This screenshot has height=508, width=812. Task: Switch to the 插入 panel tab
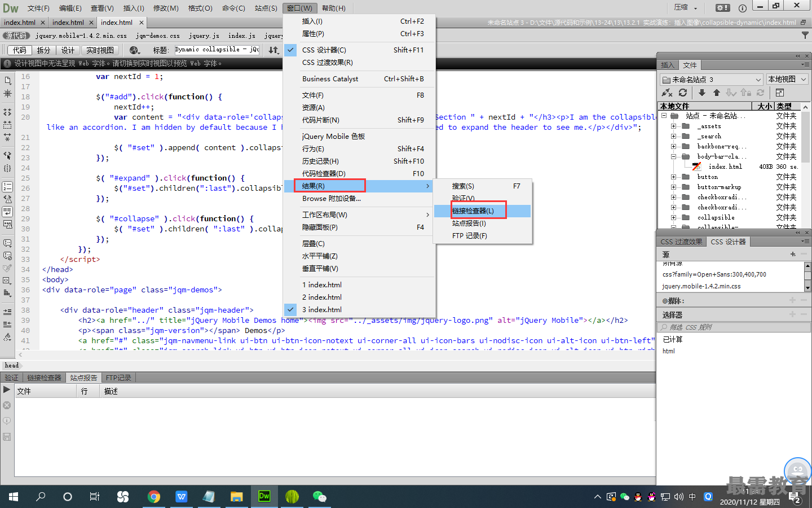pos(668,65)
